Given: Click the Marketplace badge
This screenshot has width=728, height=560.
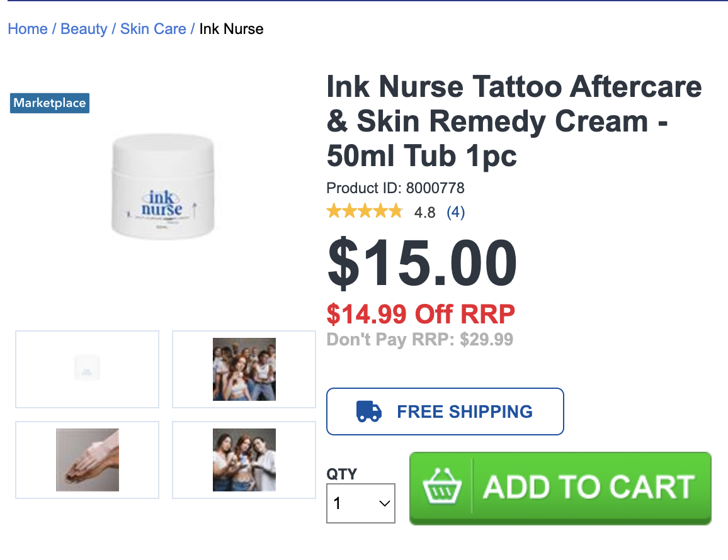Looking at the screenshot, I should 50,103.
